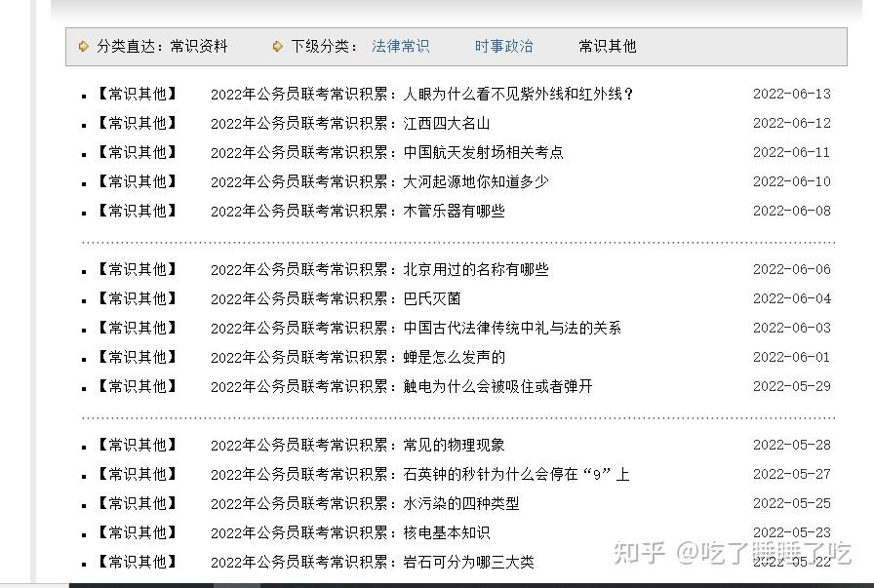Open article 江西四大名山
The image size is (874, 588).
tap(350, 123)
